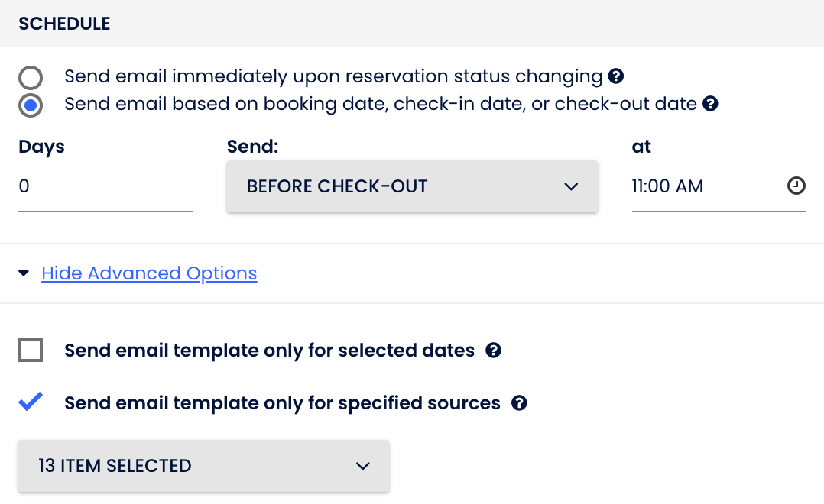Open the 13 ITEM SELECTED sources dropdown
Viewport: 824px width, 504px height.
coord(203,466)
